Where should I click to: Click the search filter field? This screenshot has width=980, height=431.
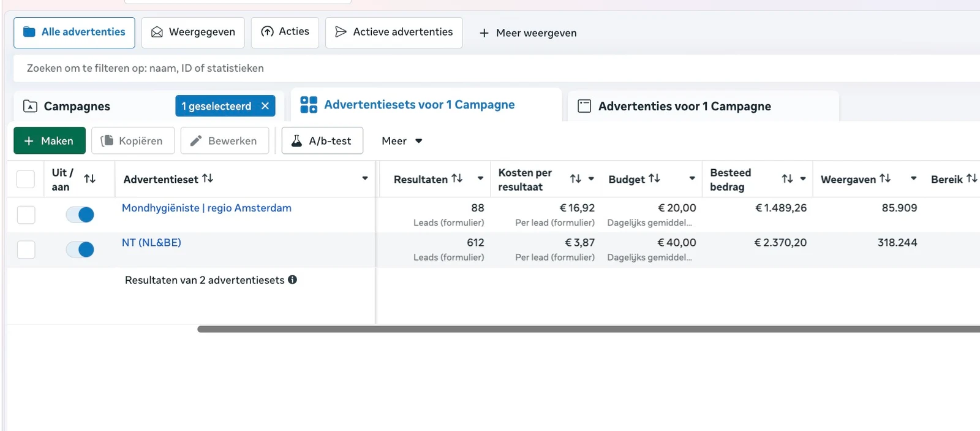tap(497, 68)
